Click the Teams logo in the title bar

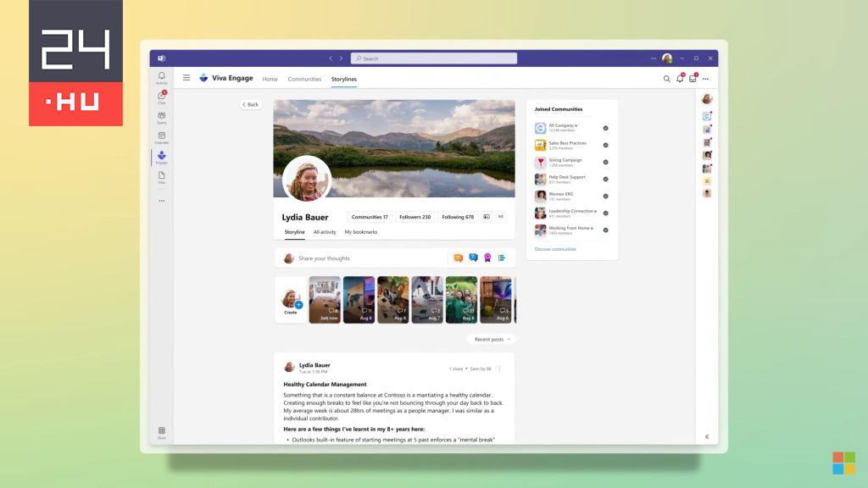point(162,58)
